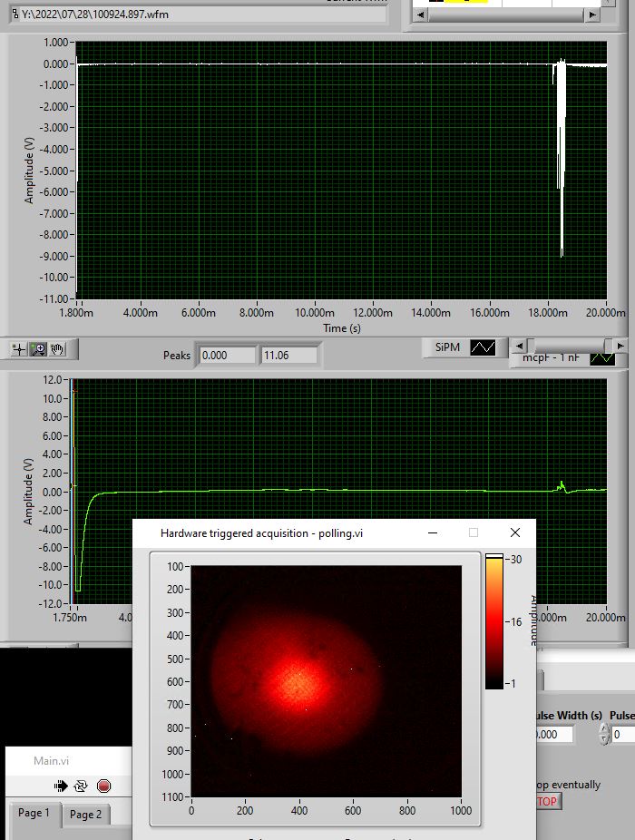Viewport: 635px width, 840px height.
Task: Select the zoom tool in graph palette
Action: 39,349
